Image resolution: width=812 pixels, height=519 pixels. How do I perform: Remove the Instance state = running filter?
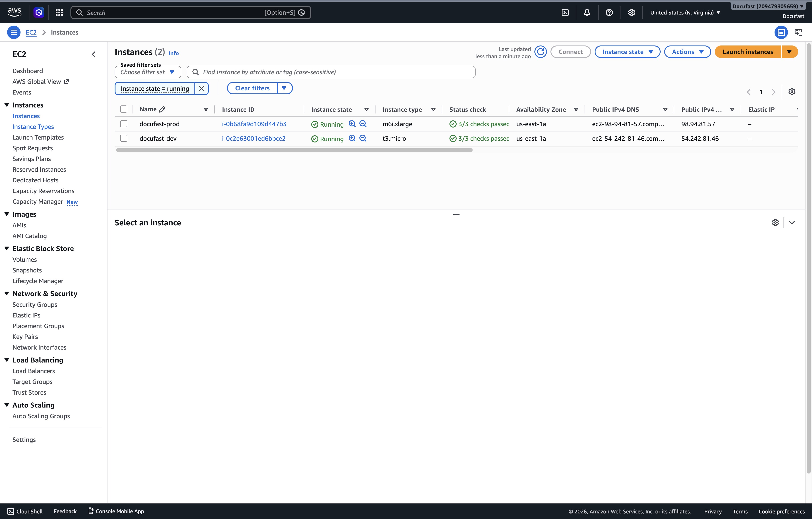pyautogui.click(x=201, y=88)
